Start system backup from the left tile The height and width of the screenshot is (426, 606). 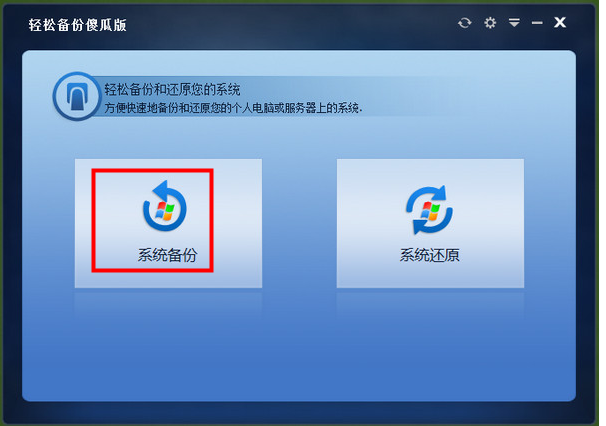pos(169,223)
